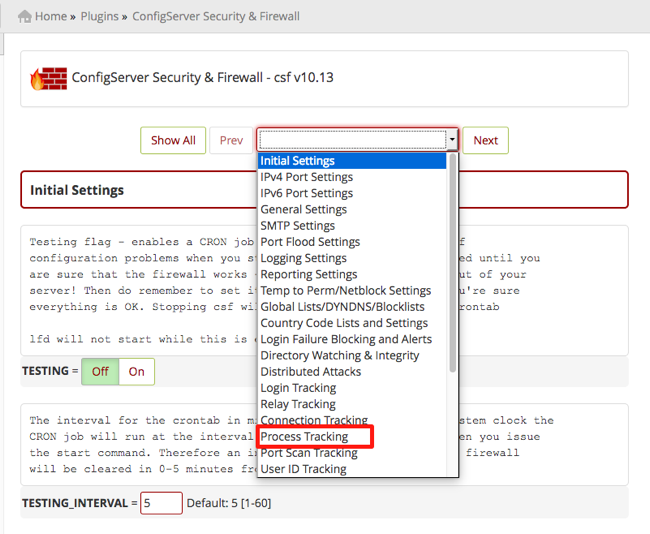The width and height of the screenshot is (650, 534).
Task: Click the Initial Settings section heading
Action: click(77, 190)
